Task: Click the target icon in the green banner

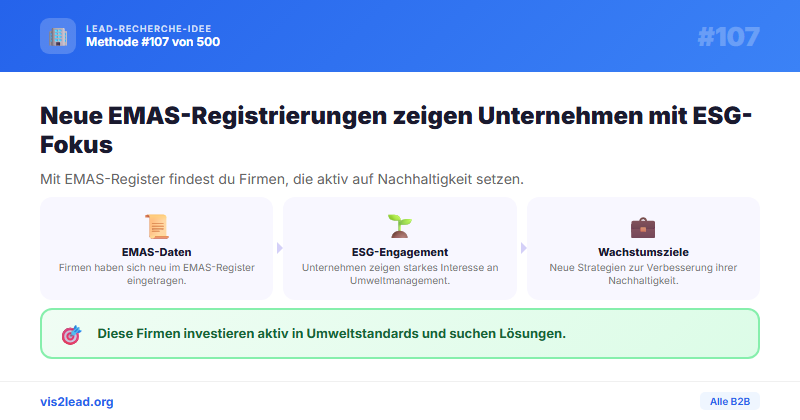Action: (71, 335)
